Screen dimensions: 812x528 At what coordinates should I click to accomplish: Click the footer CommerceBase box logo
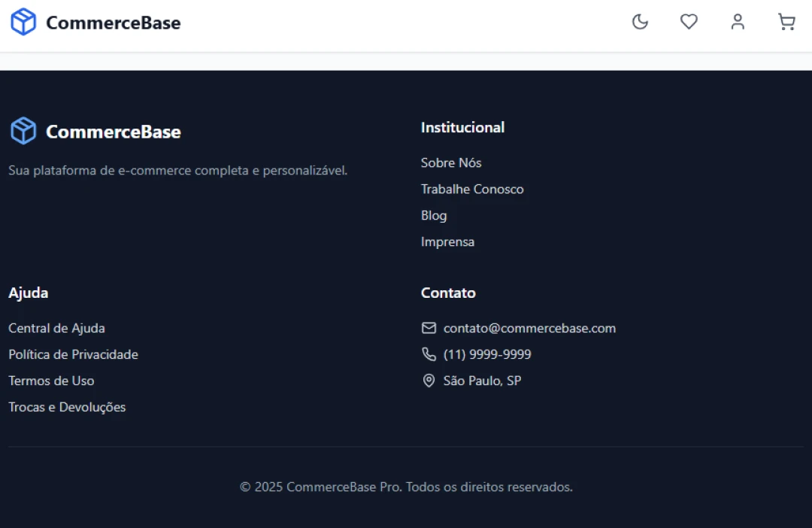23,131
